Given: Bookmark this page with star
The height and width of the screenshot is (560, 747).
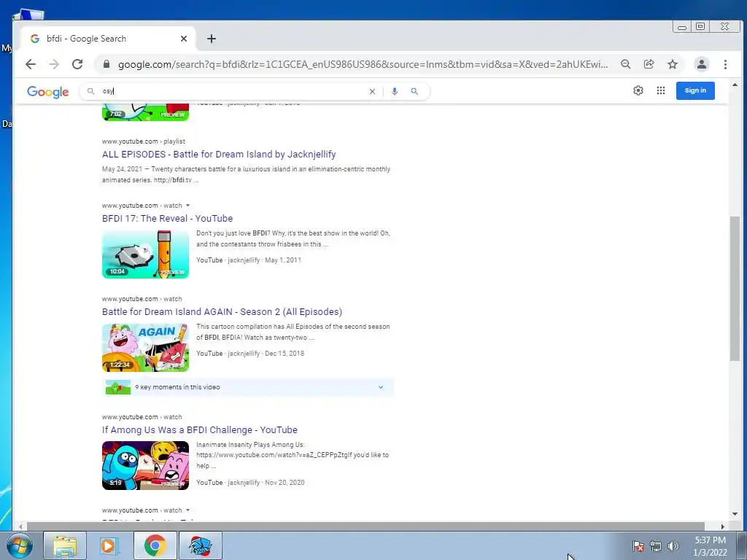Looking at the screenshot, I should tap(672, 64).
